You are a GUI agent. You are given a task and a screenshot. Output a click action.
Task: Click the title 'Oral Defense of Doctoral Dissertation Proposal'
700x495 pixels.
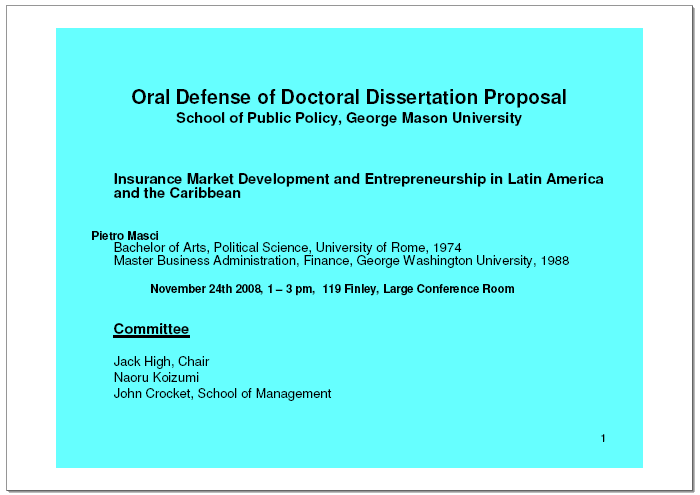pos(349,97)
